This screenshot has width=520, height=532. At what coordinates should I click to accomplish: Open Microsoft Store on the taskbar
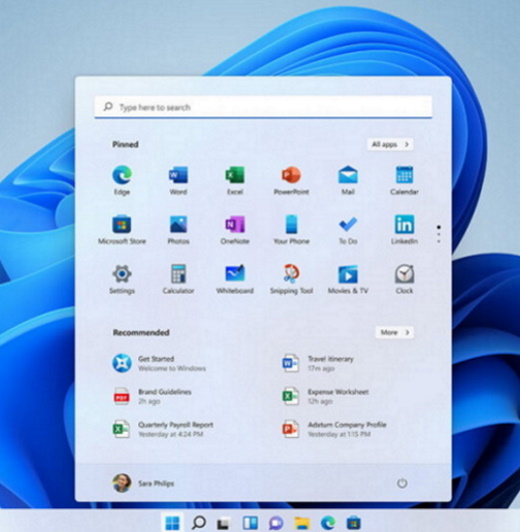(x=353, y=522)
